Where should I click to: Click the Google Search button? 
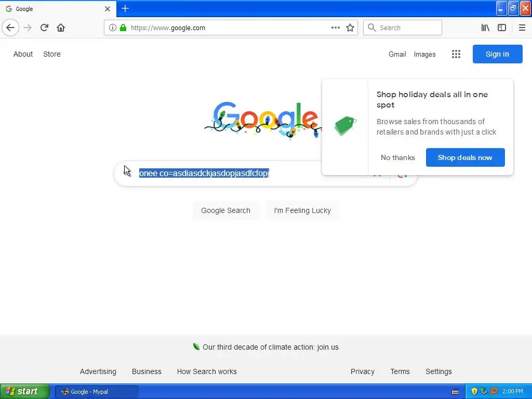pyautogui.click(x=225, y=210)
